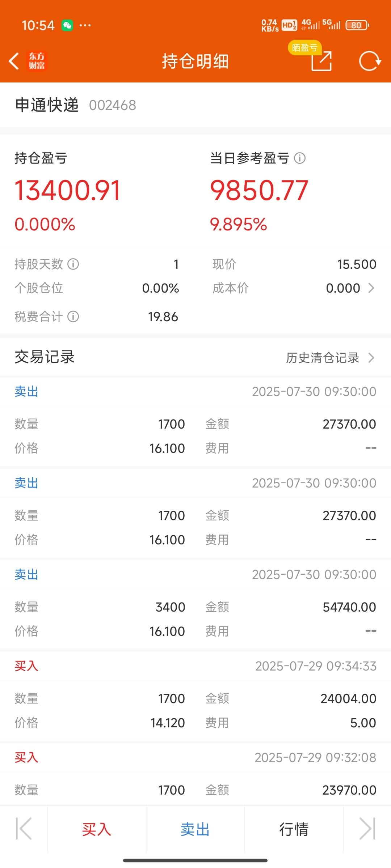
Task: Tap the 晒盈亏 yellow badge
Action: click(x=304, y=47)
